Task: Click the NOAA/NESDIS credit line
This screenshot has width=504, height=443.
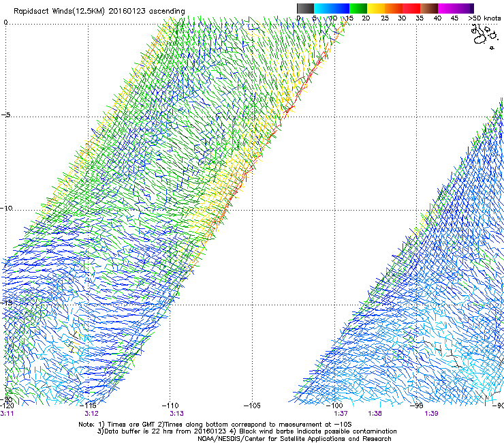Action: (294, 439)
